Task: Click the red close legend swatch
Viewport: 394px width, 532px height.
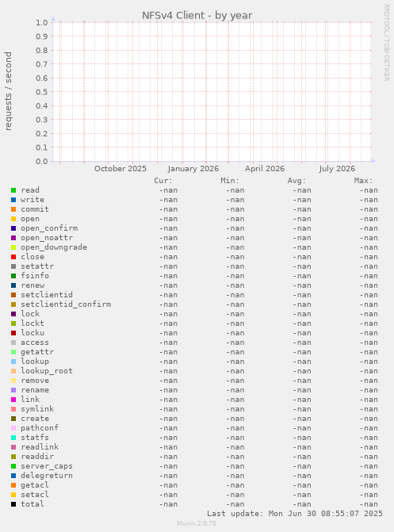Action: point(13,257)
